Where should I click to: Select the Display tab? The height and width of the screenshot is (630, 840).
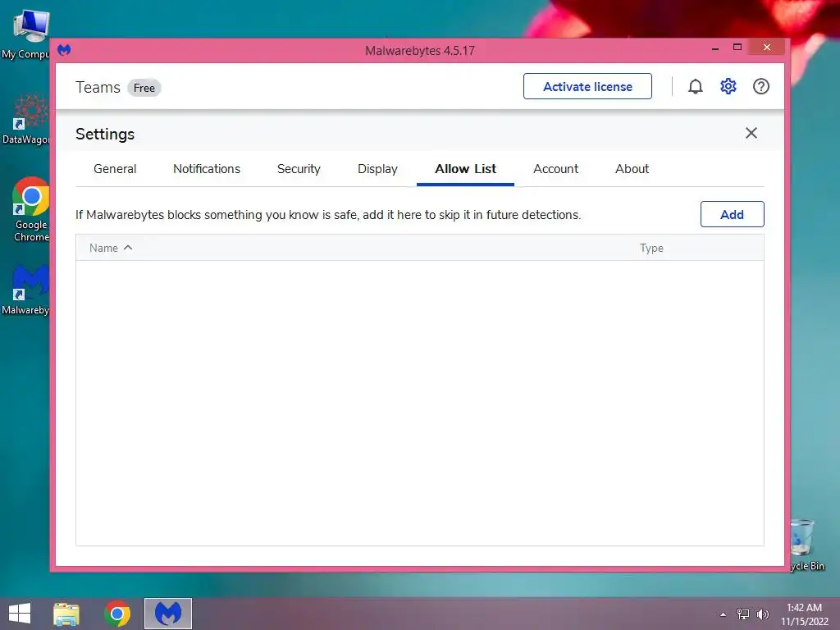pos(377,169)
